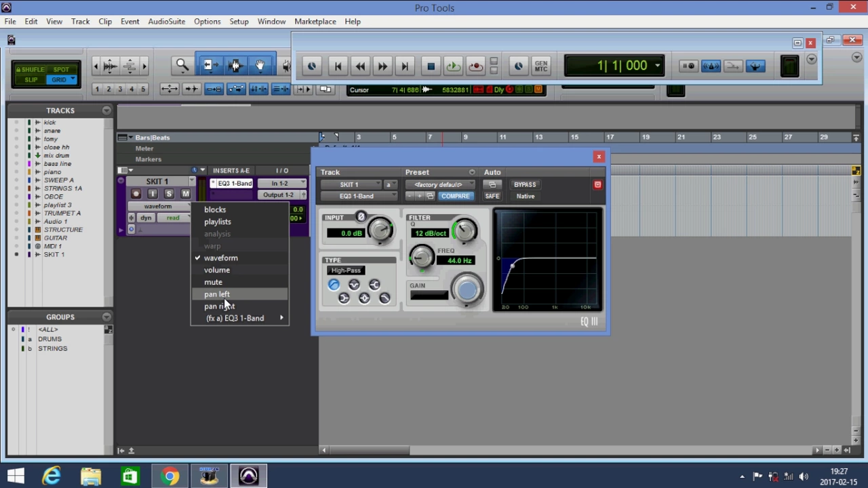868x488 pixels.
Task: Toggle BYPASS on the EQ3 plug-in
Action: (x=525, y=184)
